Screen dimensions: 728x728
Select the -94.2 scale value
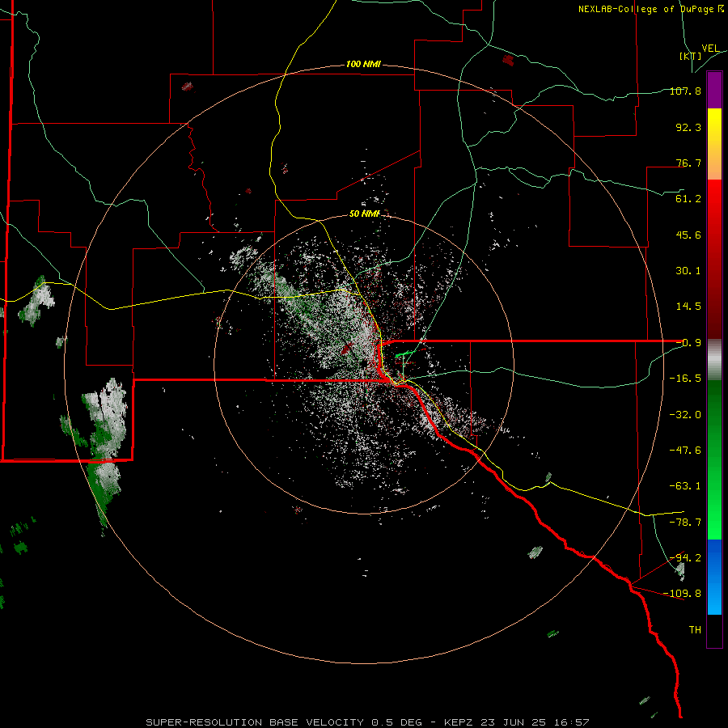point(685,557)
